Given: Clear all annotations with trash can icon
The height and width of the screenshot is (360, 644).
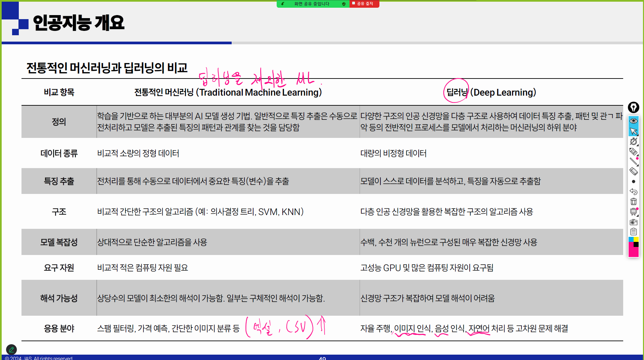Looking at the screenshot, I should pos(633,202).
